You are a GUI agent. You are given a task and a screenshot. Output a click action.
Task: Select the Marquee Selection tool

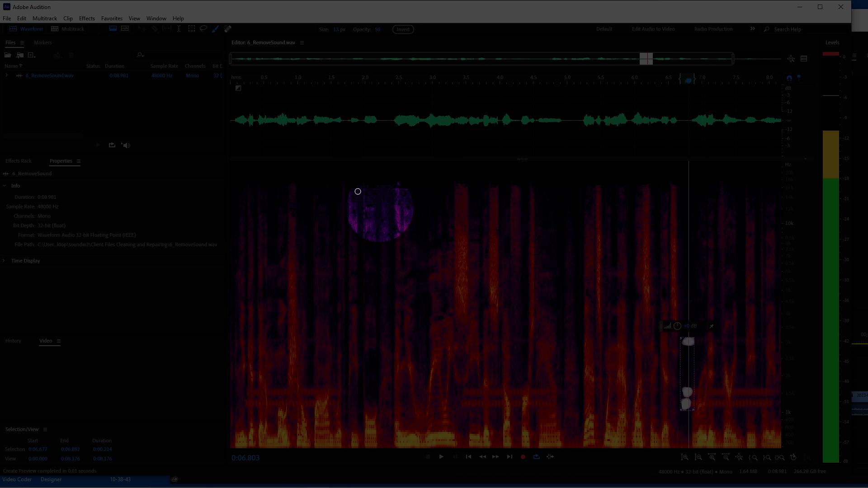click(x=192, y=29)
